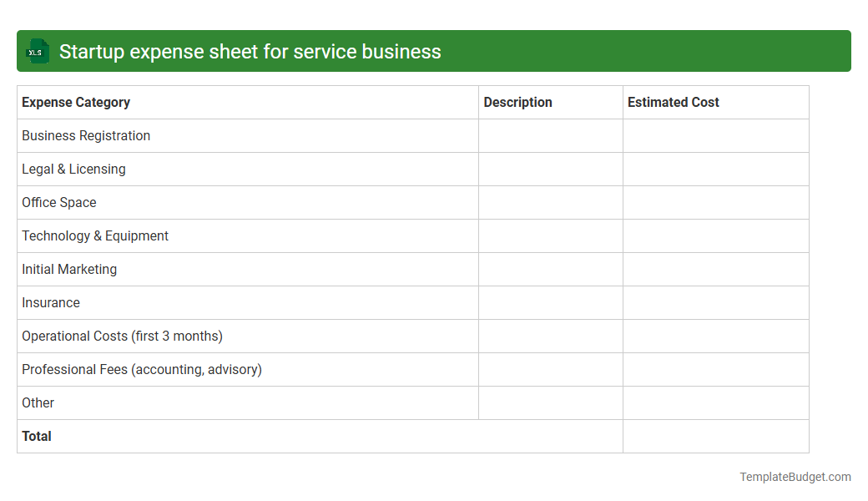Click the Initial Marketing row label
Viewport: 868px width, 501px height.
click(69, 269)
